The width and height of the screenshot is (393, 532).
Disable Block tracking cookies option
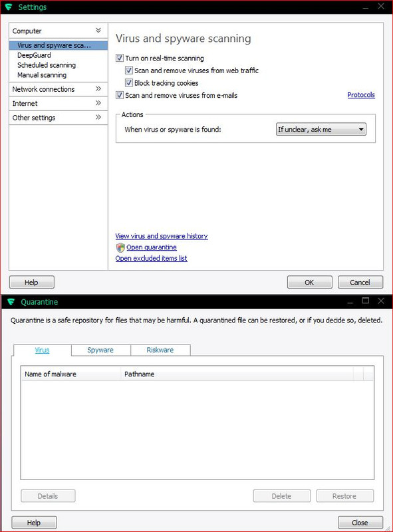click(128, 82)
